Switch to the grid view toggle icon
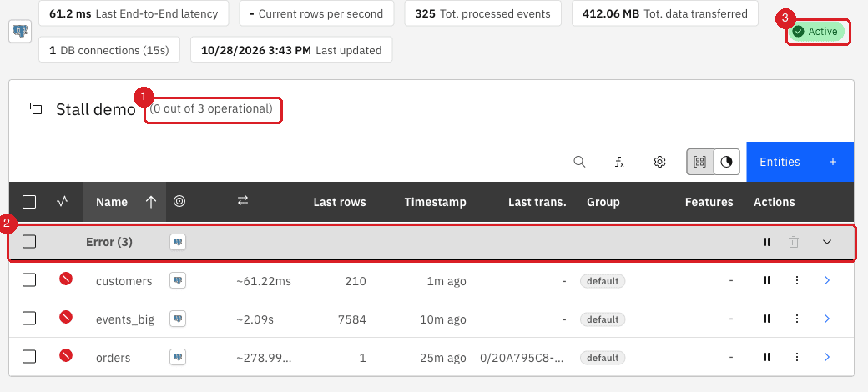The image size is (868, 392). click(x=700, y=162)
